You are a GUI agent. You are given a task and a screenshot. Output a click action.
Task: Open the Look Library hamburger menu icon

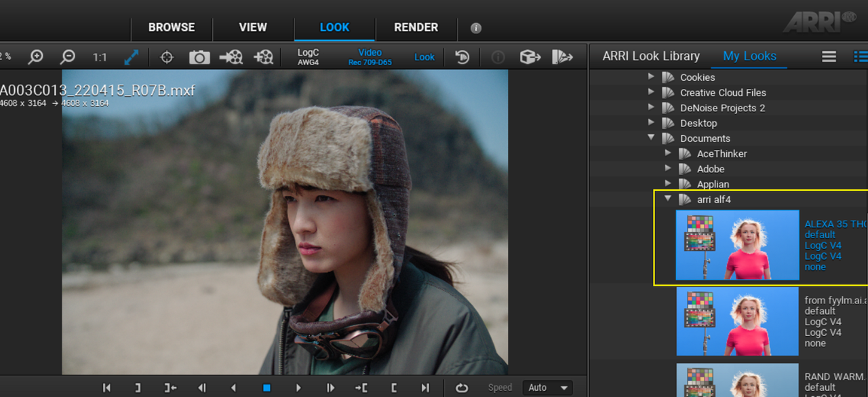(x=829, y=56)
